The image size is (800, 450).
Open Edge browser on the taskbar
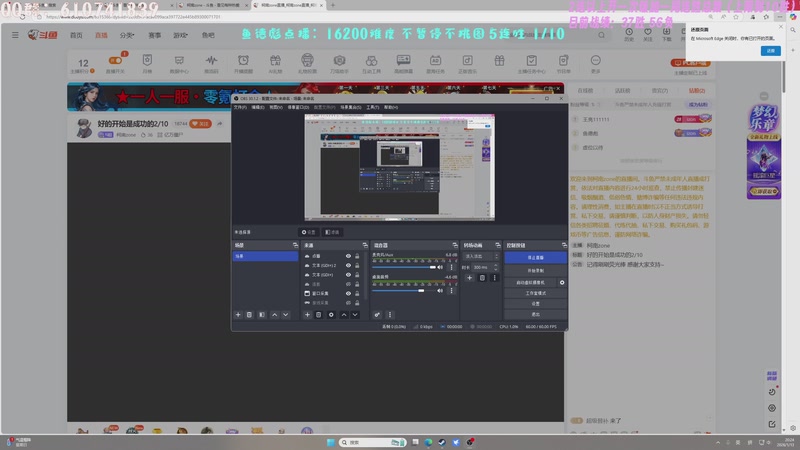pyautogui.click(x=429, y=442)
